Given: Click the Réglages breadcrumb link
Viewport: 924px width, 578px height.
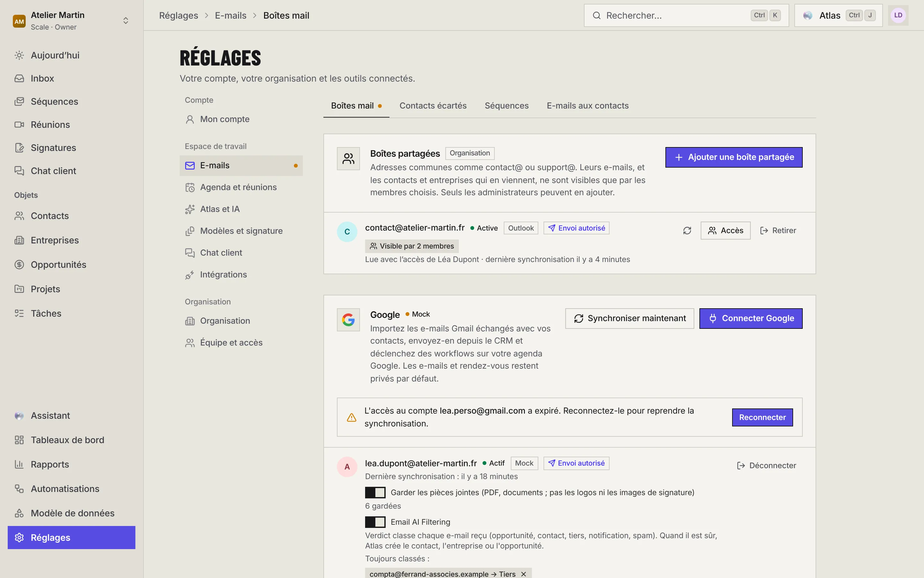Looking at the screenshot, I should (178, 15).
